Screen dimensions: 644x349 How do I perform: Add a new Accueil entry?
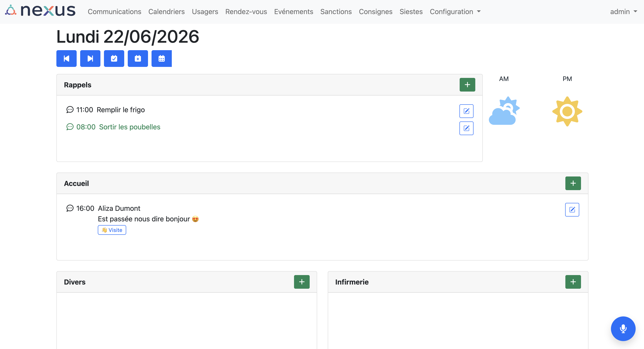573,183
